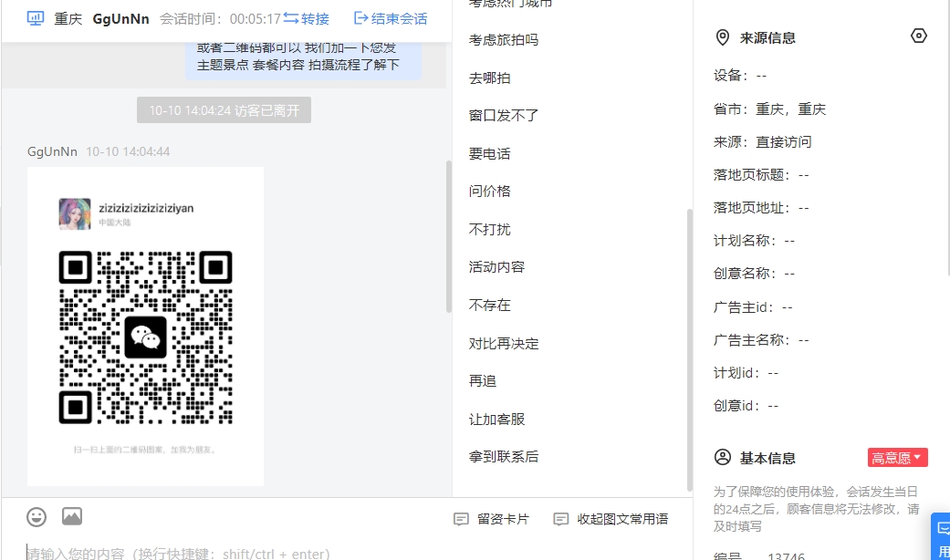Screen dimensions: 950x560
Task: Click the 省市：重庆，重庆 row
Action: (769, 109)
